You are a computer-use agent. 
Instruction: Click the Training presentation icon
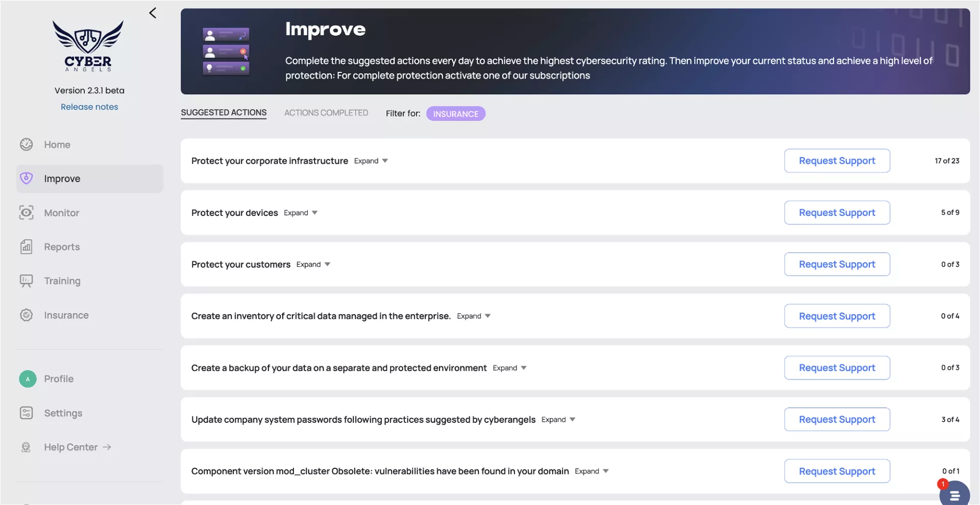coord(27,281)
